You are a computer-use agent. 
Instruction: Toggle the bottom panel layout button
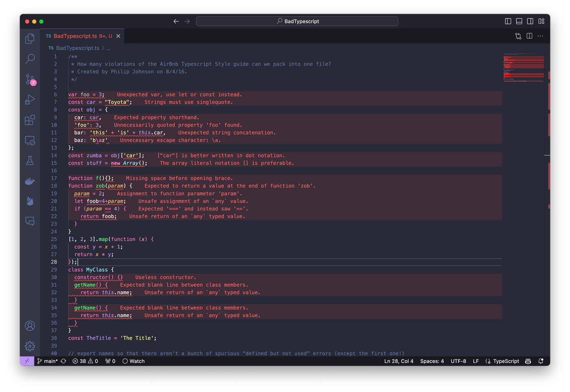click(519, 21)
